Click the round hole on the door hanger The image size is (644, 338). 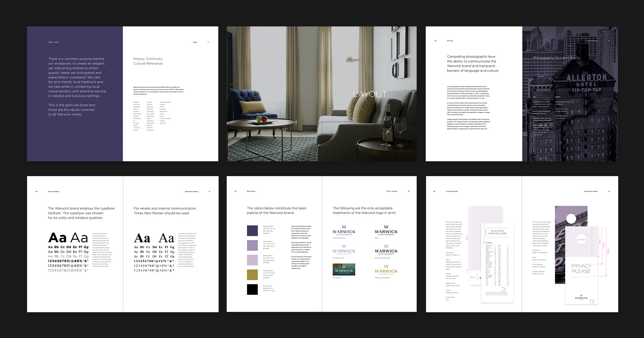(x=571, y=219)
